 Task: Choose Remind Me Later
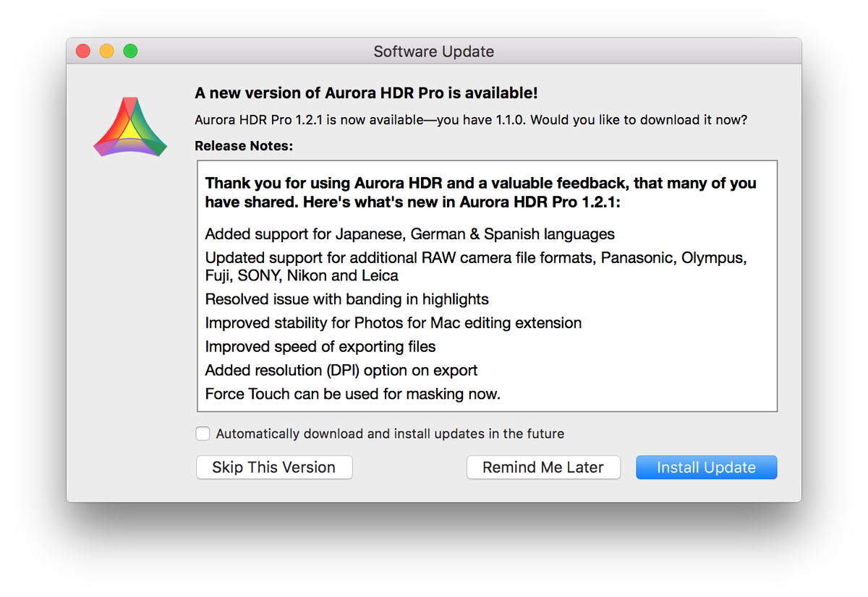pos(543,468)
